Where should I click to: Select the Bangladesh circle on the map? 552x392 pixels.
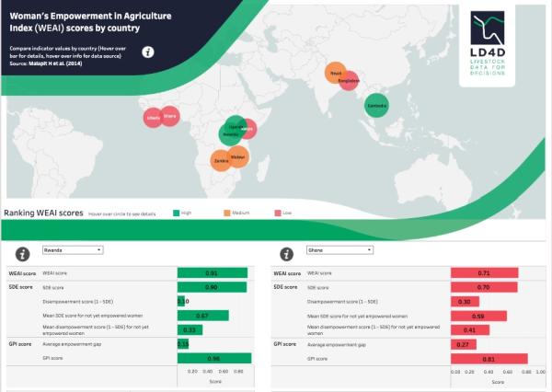tap(348, 81)
